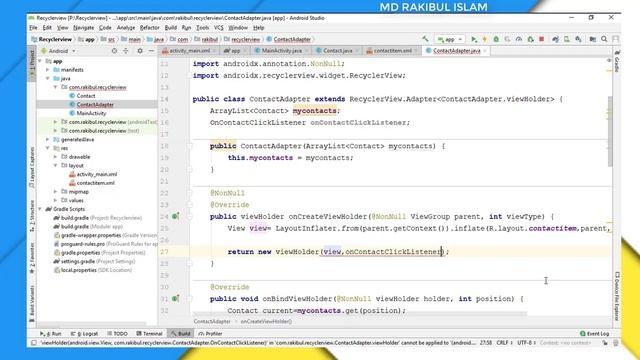The image size is (640, 360).
Task: Toggle tool window bars icon in status bar
Action: [34, 343]
